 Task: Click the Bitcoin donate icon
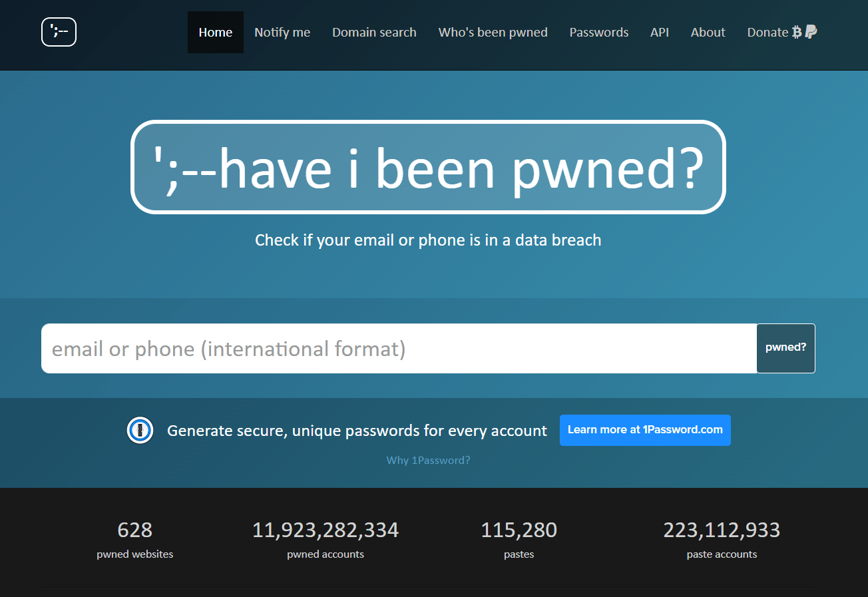pyautogui.click(x=797, y=32)
